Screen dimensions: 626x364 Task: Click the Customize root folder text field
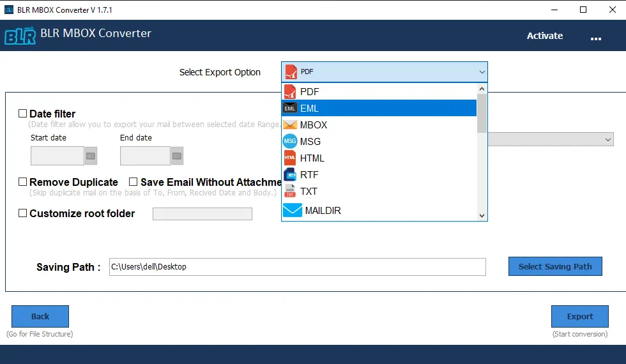click(202, 213)
